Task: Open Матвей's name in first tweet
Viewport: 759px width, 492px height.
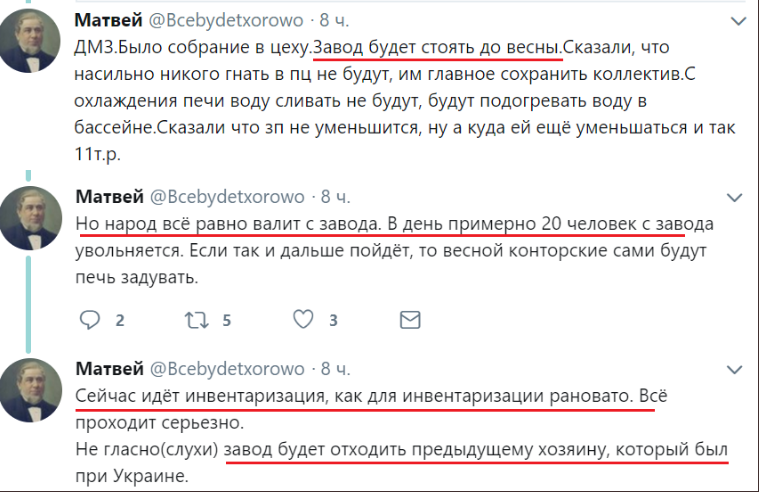Action: click(109, 20)
